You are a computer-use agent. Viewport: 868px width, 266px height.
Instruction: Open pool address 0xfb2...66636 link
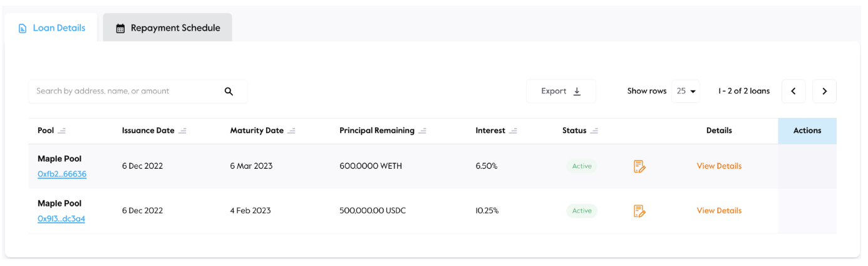click(x=62, y=174)
